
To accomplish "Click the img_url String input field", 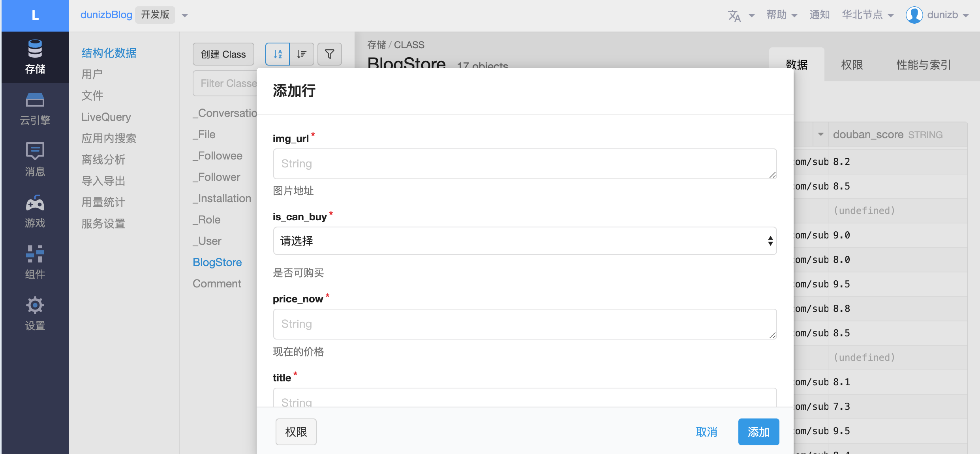I will click(x=524, y=164).
